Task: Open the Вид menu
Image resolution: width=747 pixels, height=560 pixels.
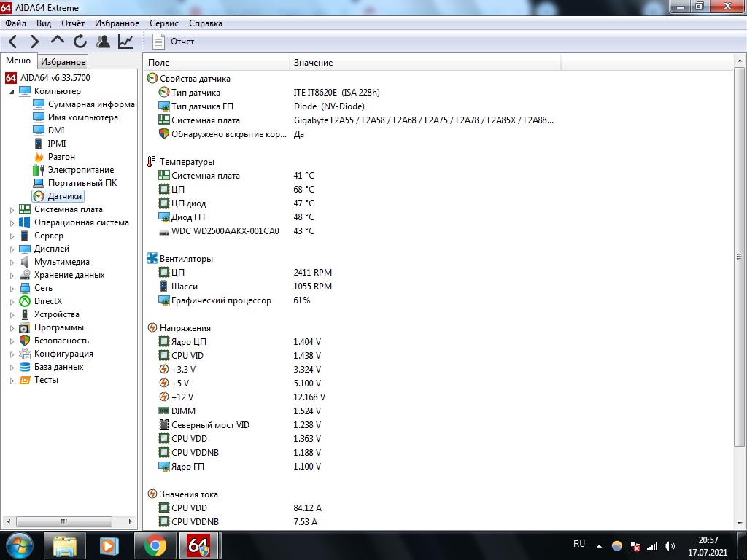Action: pos(44,23)
